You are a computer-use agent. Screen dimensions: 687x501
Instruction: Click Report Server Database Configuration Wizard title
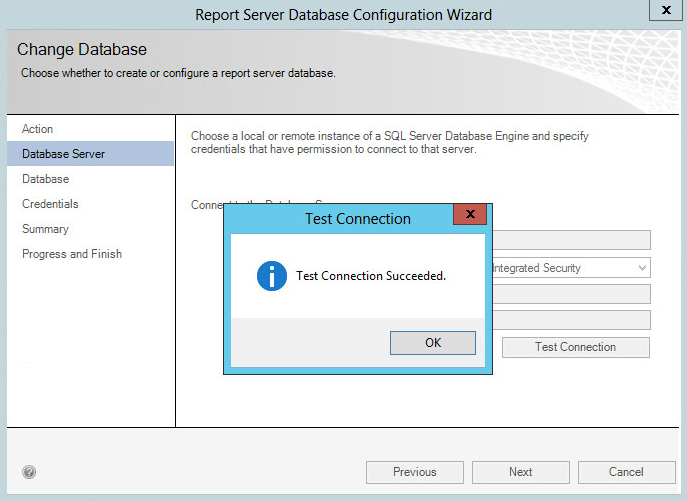point(344,15)
